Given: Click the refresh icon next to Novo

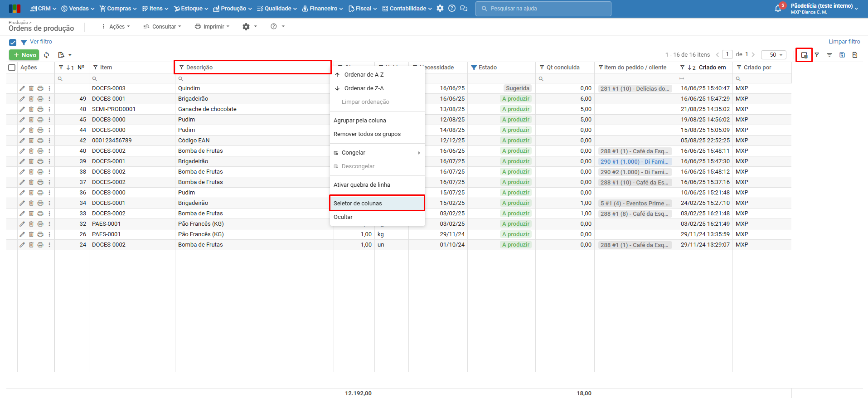Looking at the screenshot, I should pyautogui.click(x=46, y=55).
